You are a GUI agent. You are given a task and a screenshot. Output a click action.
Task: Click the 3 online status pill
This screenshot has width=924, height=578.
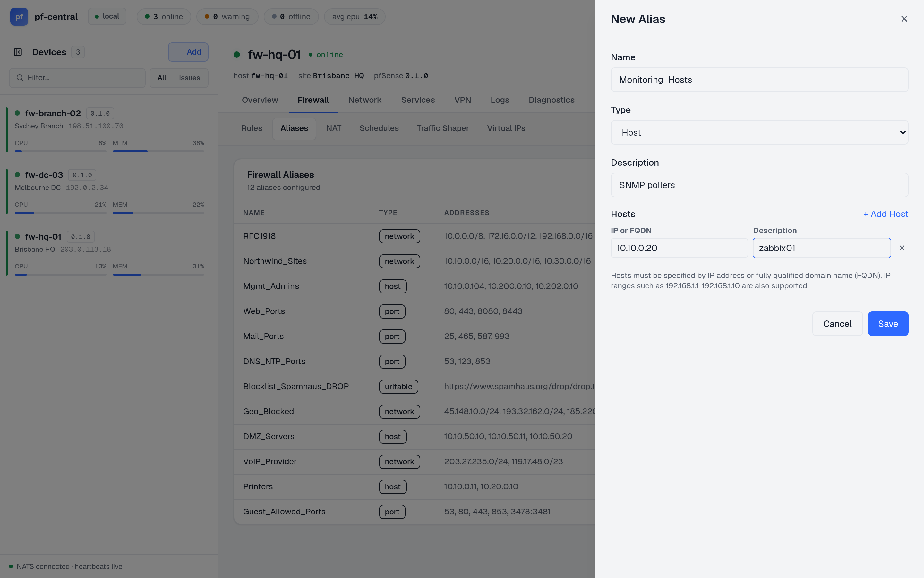click(x=164, y=16)
